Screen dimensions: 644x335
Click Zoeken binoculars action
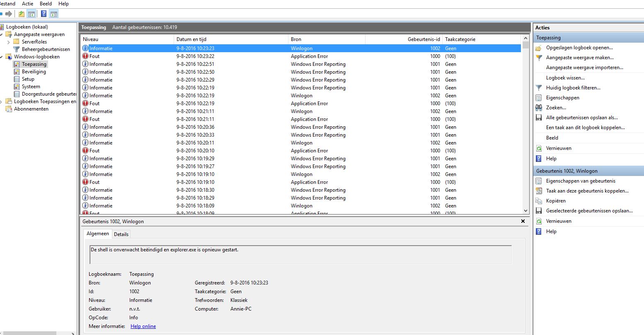coord(556,108)
